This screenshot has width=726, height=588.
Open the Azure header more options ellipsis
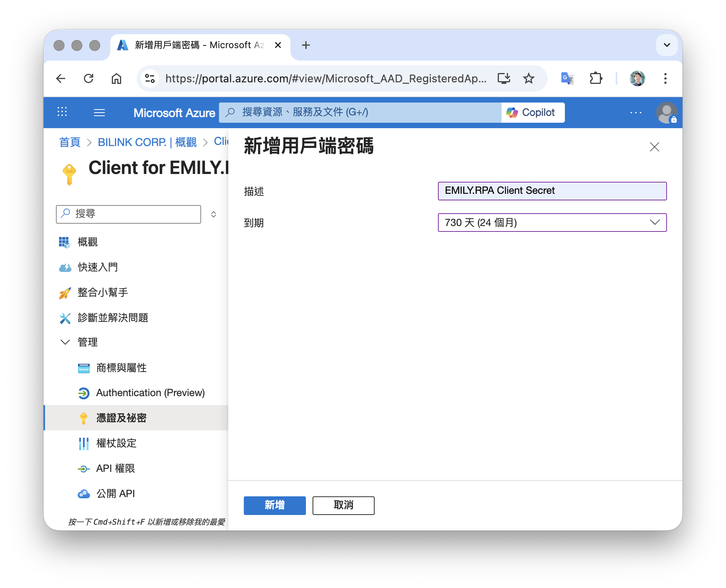636,113
